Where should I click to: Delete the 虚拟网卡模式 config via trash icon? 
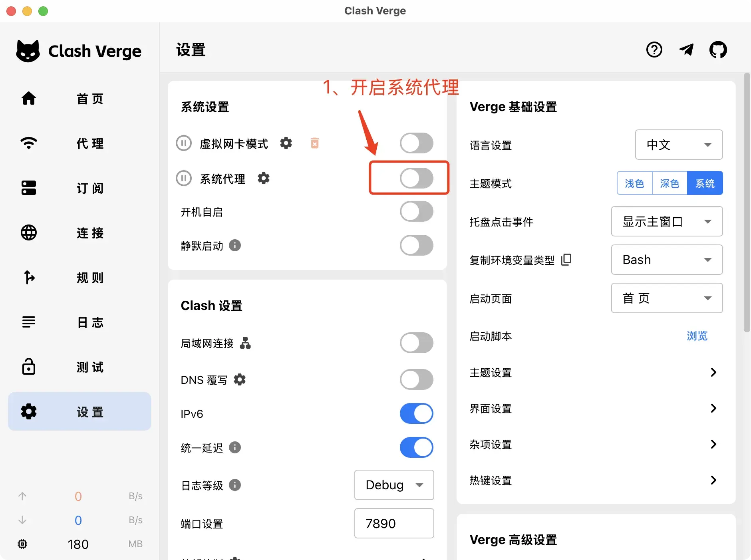pyautogui.click(x=315, y=143)
